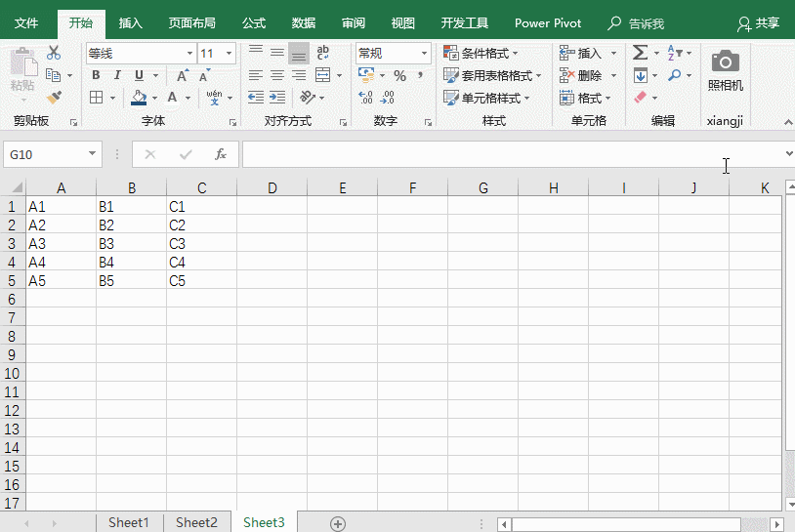Toggle bottom vertical alignment
The image size is (795, 532).
click(299, 53)
